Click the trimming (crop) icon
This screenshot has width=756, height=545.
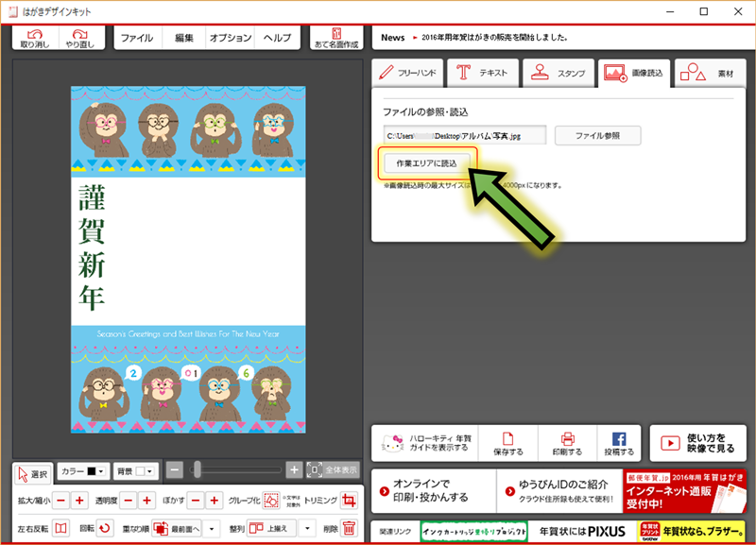pos(350,501)
